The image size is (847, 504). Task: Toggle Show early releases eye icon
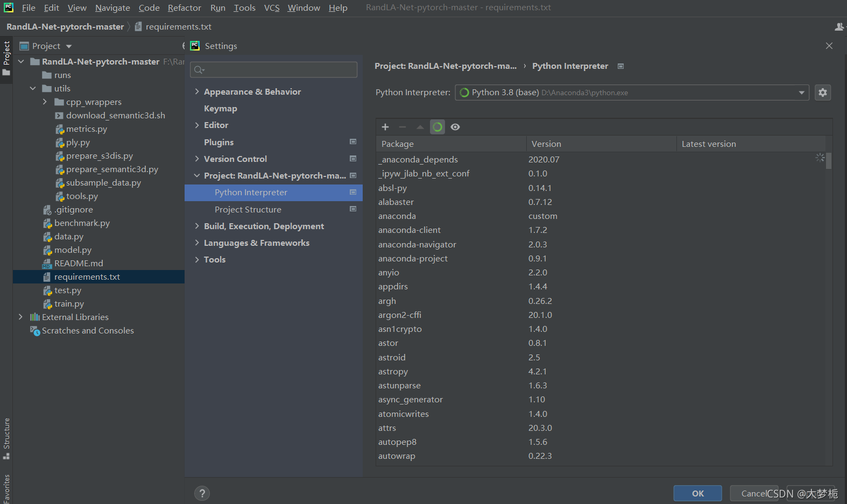point(455,127)
